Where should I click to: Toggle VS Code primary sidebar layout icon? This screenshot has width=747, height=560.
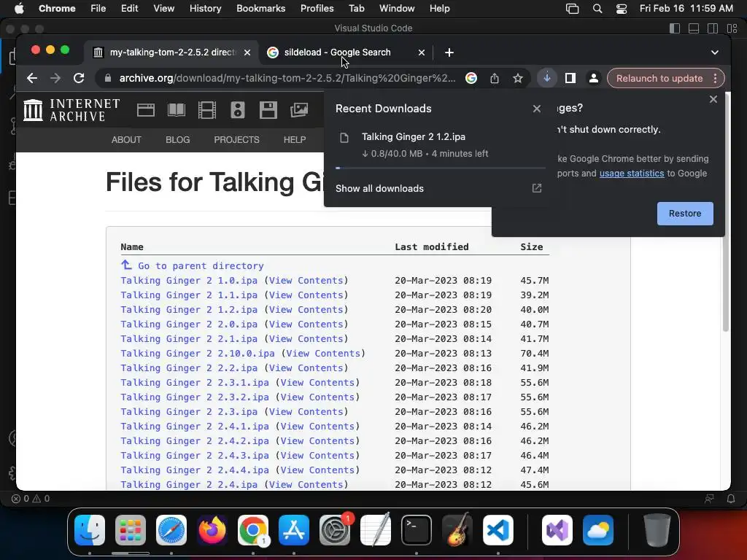pyautogui.click(x=675, y=28)
